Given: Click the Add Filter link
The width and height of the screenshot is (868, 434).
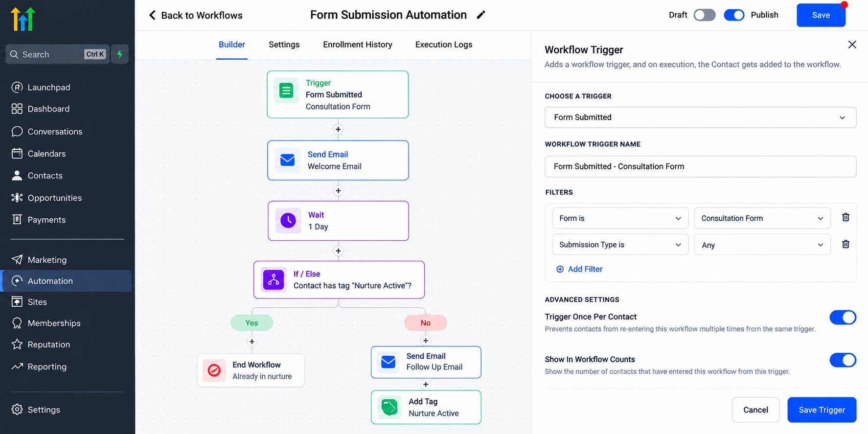Looking at the screenshot, I should click(x=579, y=269).
